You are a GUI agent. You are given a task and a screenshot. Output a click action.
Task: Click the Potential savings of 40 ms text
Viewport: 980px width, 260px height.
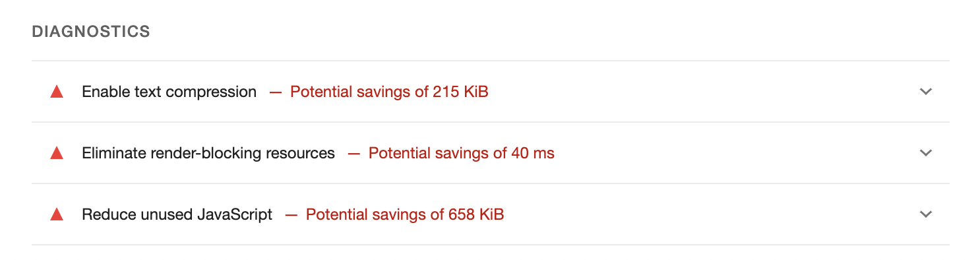462,153
